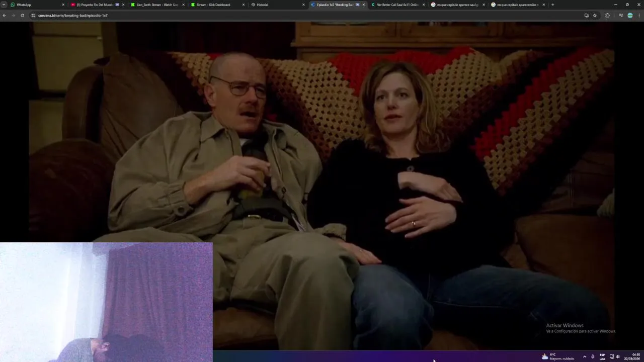The image size is (644, 362).
Task: Switch to the 'aparece saul' search tab
Action: pyautogui.click(x=457, y=5)
